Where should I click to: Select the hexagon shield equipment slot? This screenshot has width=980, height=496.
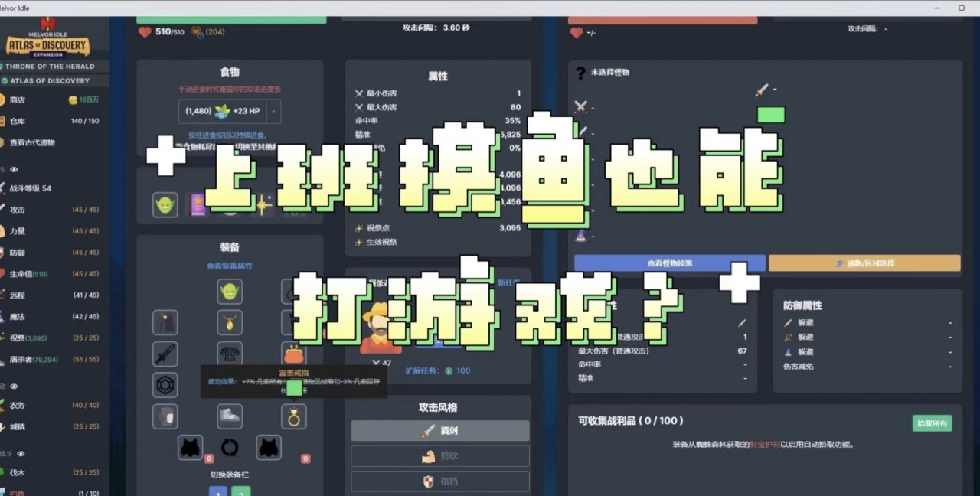[x=165, y=385]
